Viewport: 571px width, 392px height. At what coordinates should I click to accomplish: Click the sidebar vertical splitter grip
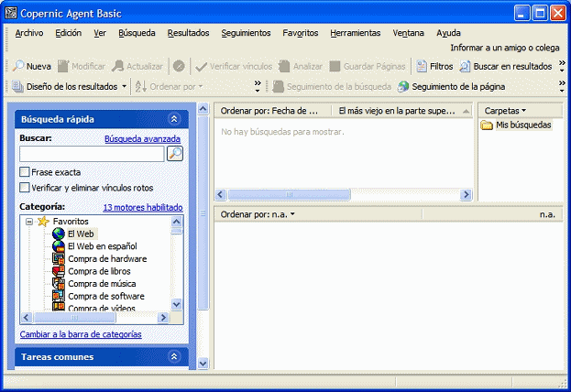[203, 213]
